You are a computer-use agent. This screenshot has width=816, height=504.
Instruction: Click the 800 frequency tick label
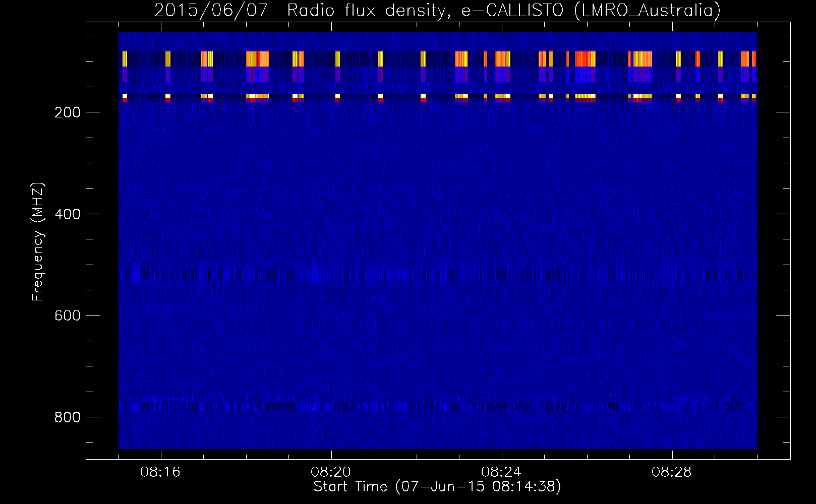pyautogui.click(x=68, y=417)
